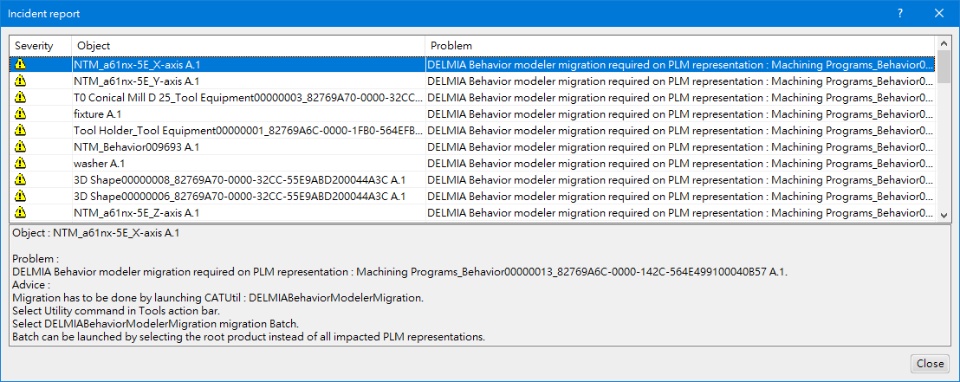The width and height of the screenshot is (960, 382).
Task: Click Problem text in the Z-axis row
Action: click(680, 213)
